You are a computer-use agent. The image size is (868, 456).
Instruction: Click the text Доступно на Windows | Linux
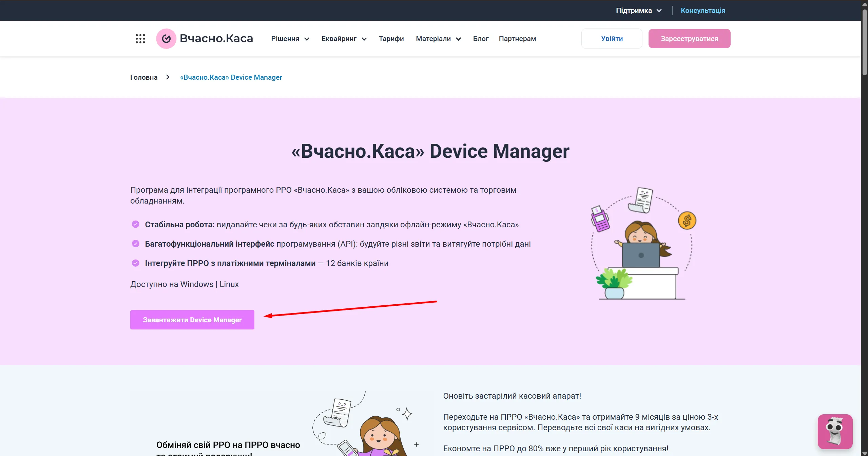click(185, 284)
